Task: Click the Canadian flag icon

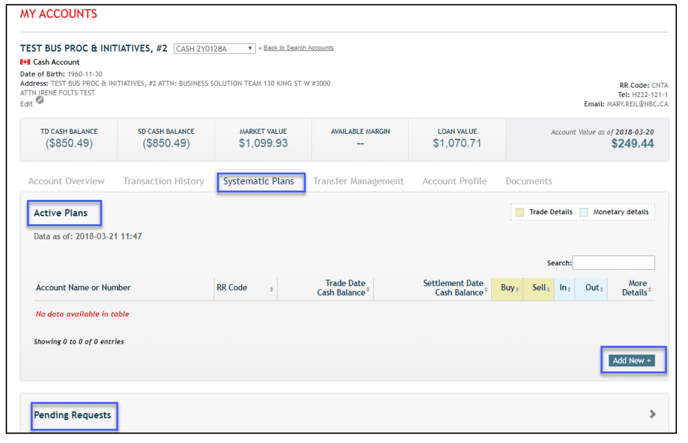Action: 25,62
